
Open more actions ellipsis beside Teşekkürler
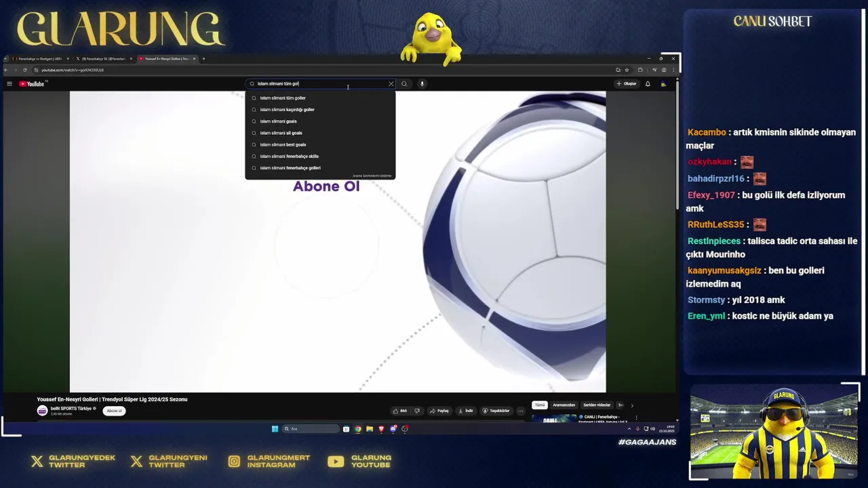(520, 411)
